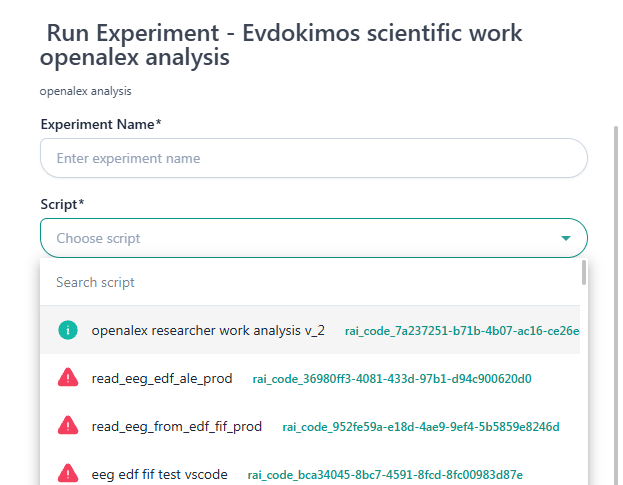The image size is (623, 485).
Task: Click into the Search script box
Action: point(308,282)
